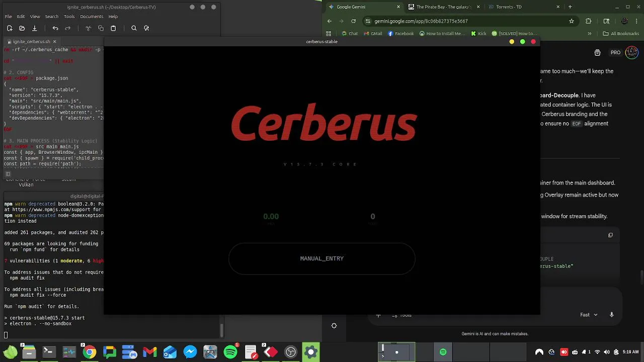Viewport: 644px width, 362px height.
Task: Click the Chrome address bar URL
Action: pyautogui.click(x=421, y=21)
